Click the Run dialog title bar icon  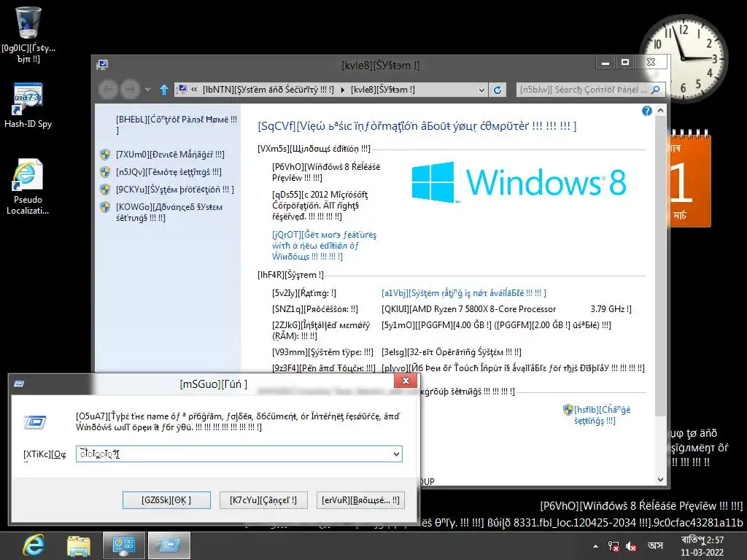19,384
